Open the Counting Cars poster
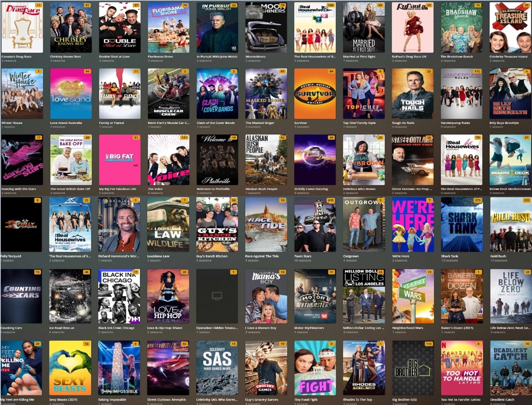This screenshot has height=405, width=532. [x=21, y=296]
